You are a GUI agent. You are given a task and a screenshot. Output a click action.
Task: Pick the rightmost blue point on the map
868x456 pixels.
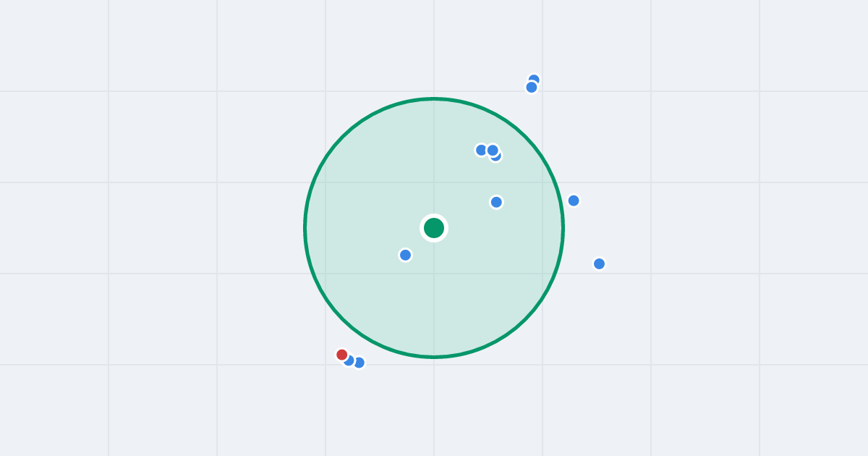click(x=599, y=263)
